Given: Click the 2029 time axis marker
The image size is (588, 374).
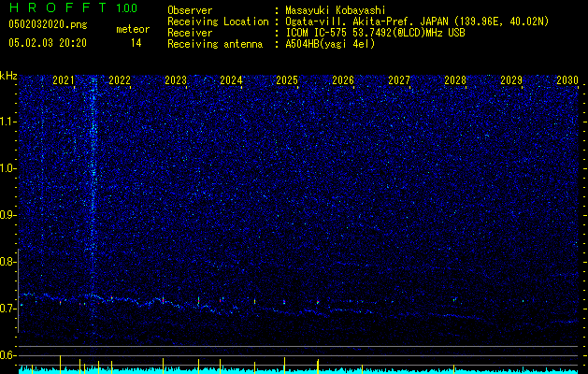Looking at the screenshot, I should [x=511, y=80].
